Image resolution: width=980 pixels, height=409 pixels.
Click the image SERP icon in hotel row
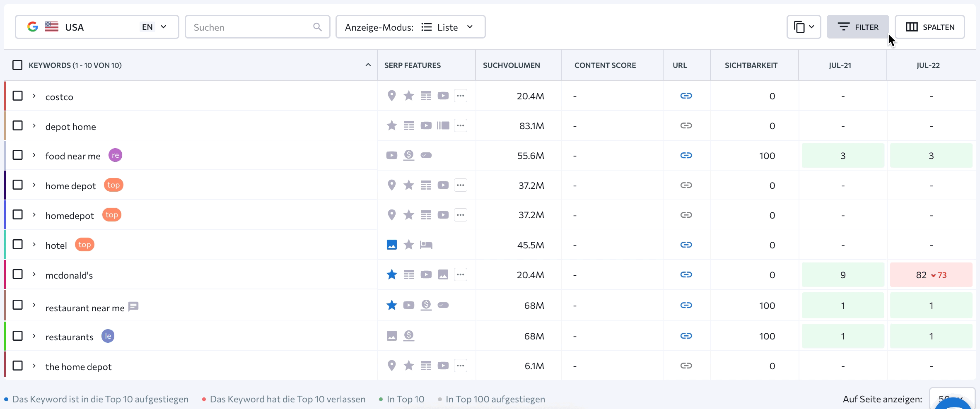tap(391, 245)
